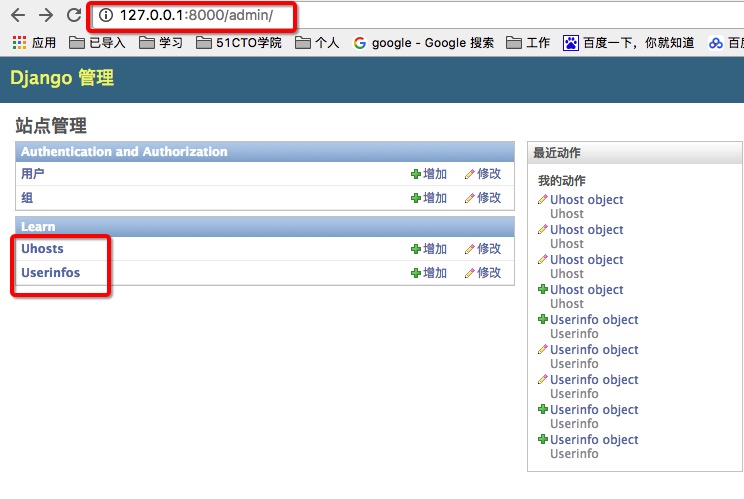Click the 站点管理 page heading
The height and width of the screenshot is (499, 744).
pyautogui.click(x=51, y=126)
